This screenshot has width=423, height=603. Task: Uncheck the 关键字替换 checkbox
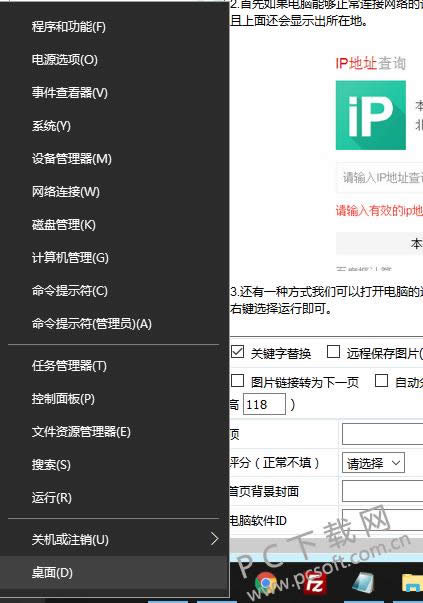click(x=237, y=352)
